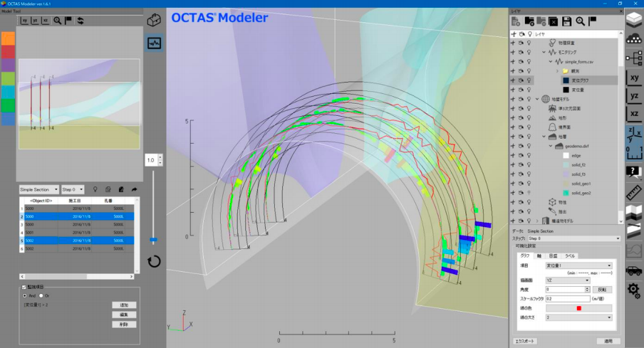Toggle the 監視項目 checkbox

coord(23,287)
